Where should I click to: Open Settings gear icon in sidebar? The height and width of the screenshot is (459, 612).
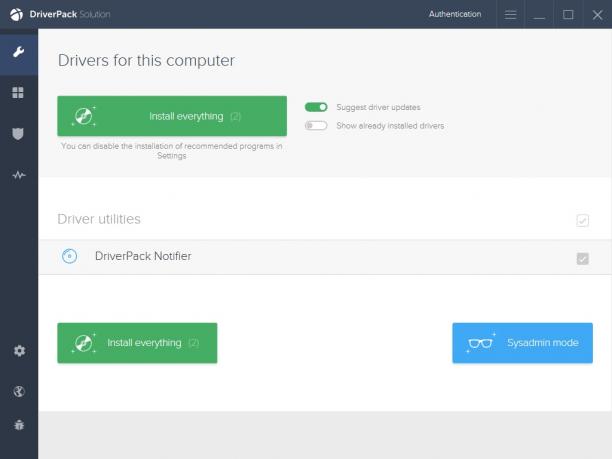(x=19, y=350)
